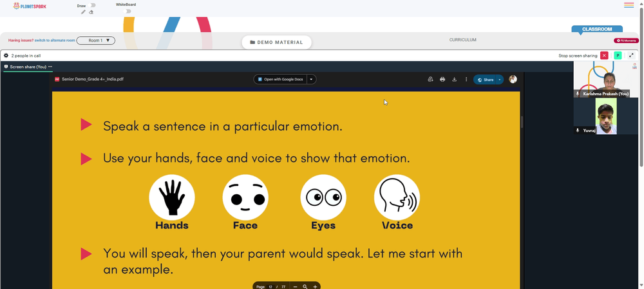
Task: Click the PS Moments button
Action: pos(627,41)
